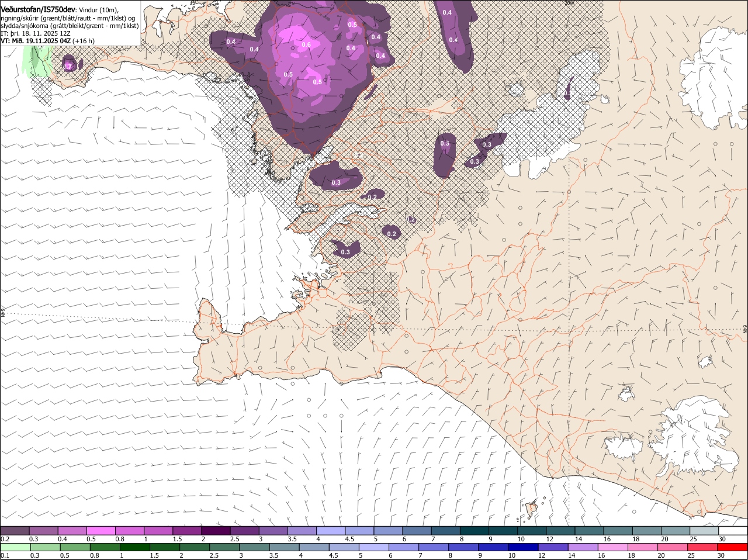Viewport: 748px width, 560px height.
Task: Click the '20W' longitude label at top
Action: pyautogui.click(x=569, y=3)
